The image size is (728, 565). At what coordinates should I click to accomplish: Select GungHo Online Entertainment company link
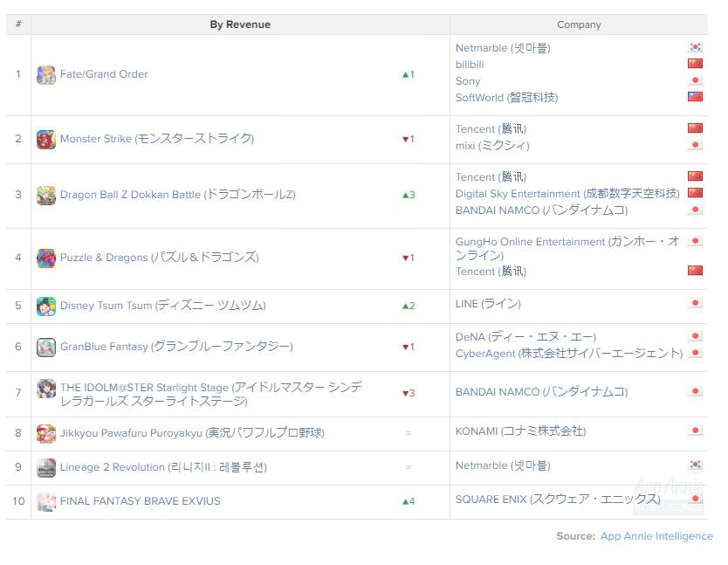pos(567,242)
